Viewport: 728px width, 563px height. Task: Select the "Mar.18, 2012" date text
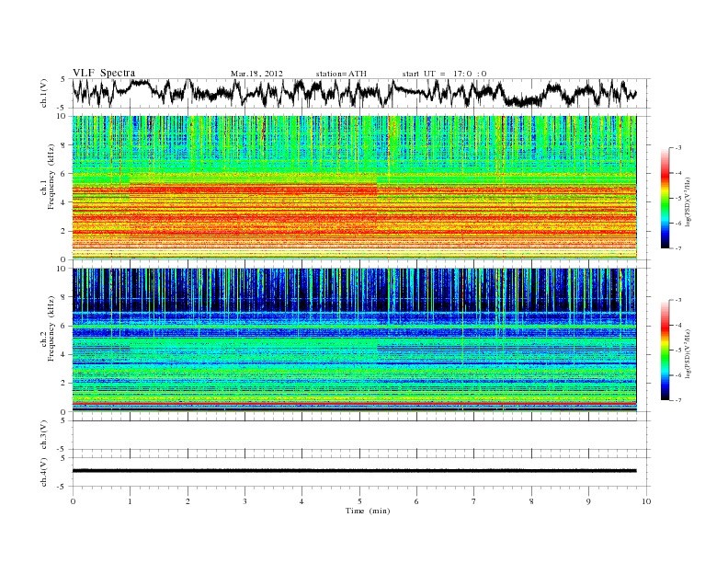[256, 74]
